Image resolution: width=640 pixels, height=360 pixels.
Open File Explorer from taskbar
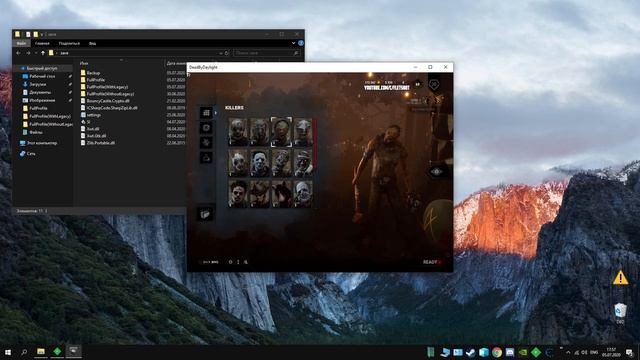(x=41, y=351)
